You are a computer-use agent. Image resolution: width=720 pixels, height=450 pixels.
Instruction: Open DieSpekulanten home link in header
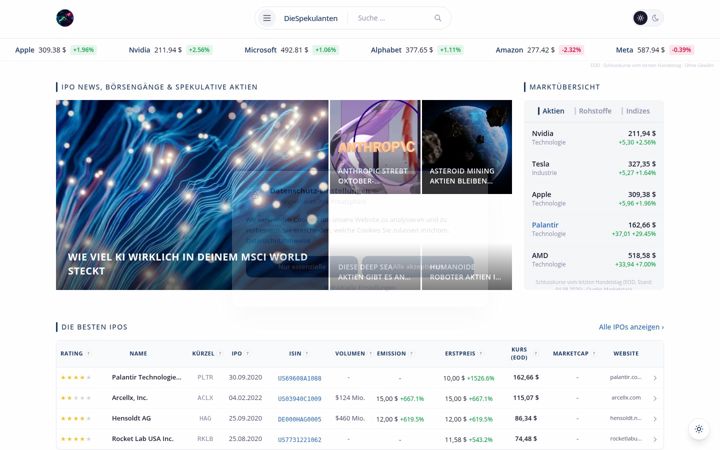point(310,18)
